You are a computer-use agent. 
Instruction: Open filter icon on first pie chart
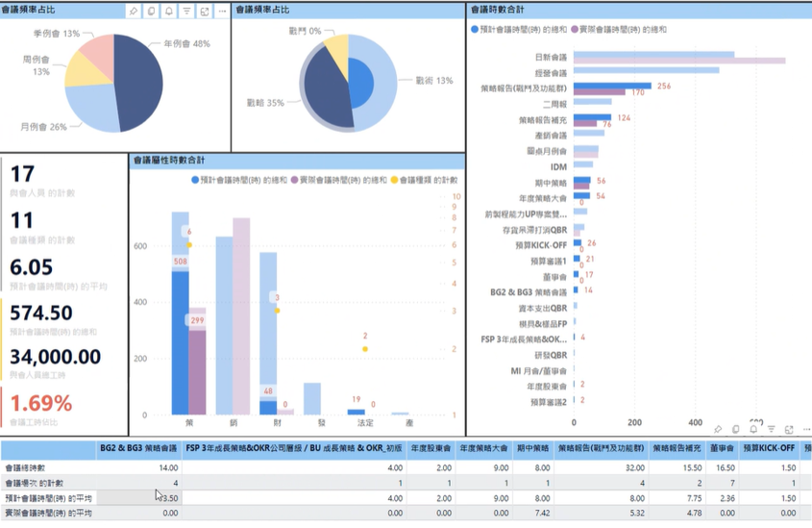(x=186, y=12)
